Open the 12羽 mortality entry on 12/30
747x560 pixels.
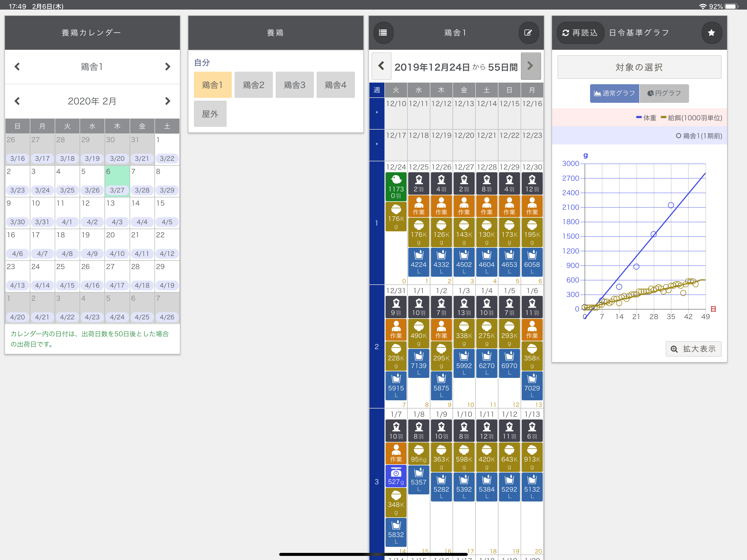532,183
